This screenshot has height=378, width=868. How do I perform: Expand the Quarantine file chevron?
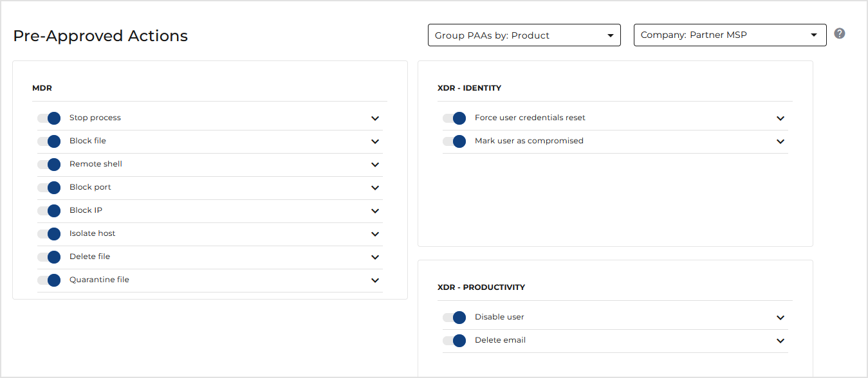[x=375, y=280]
